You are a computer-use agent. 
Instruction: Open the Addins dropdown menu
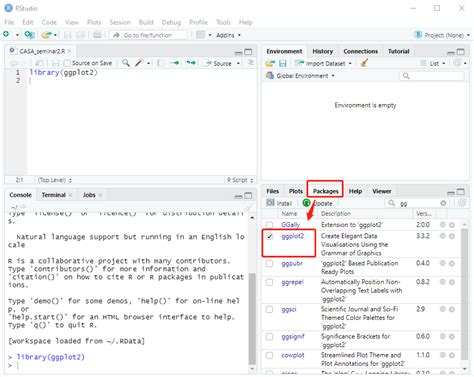tap(228, 35)
